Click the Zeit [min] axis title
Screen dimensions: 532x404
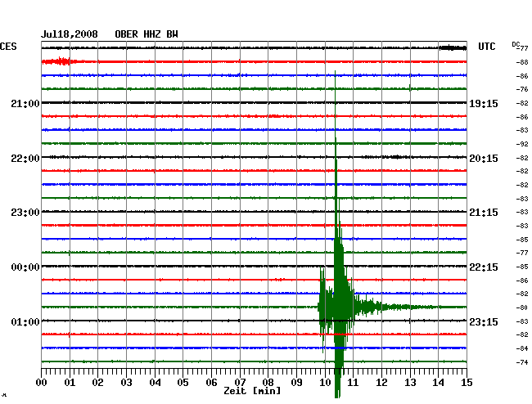tap(252, 391)
